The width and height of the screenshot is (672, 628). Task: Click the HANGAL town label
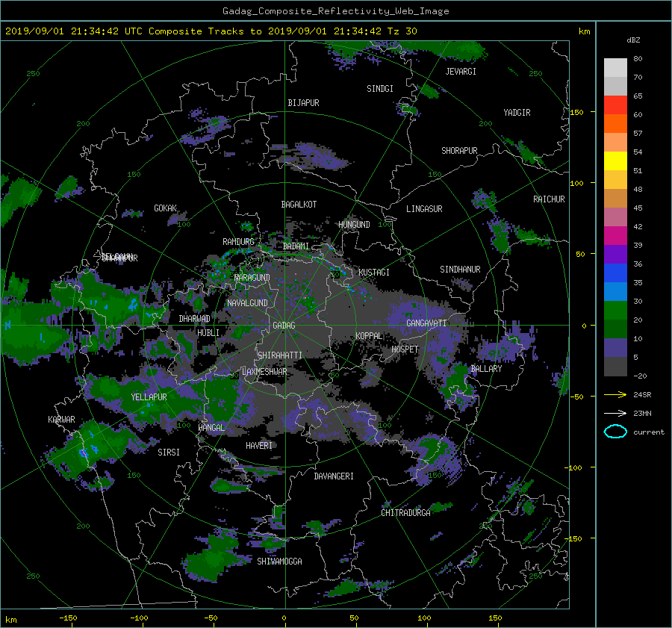click(211, 428)
